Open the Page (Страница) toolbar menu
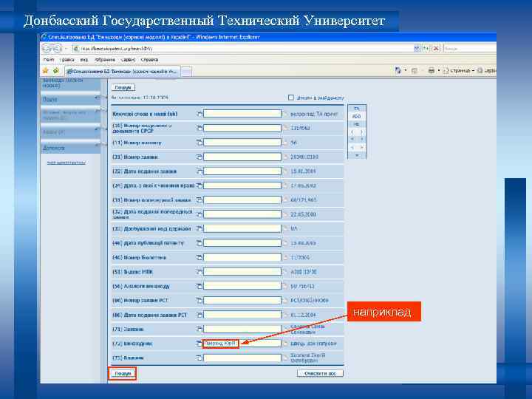 458,71
